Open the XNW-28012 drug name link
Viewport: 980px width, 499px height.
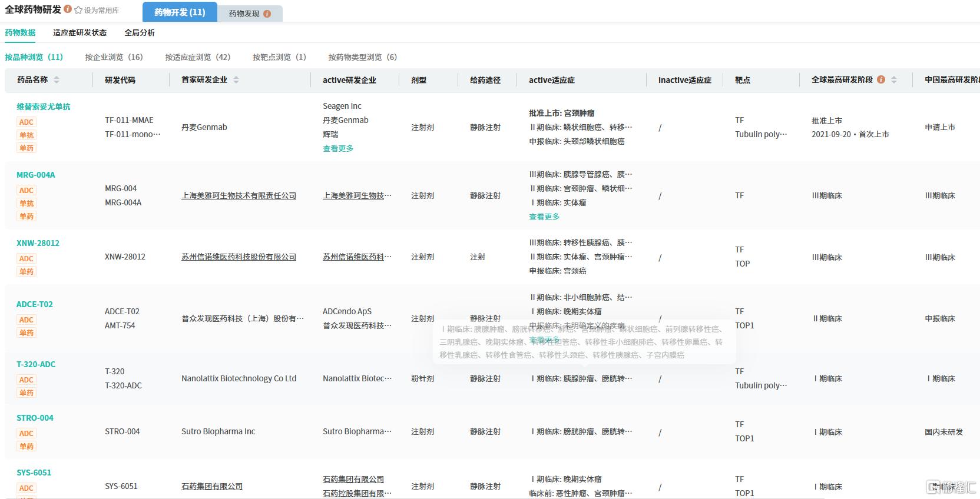tap(38, 243)
